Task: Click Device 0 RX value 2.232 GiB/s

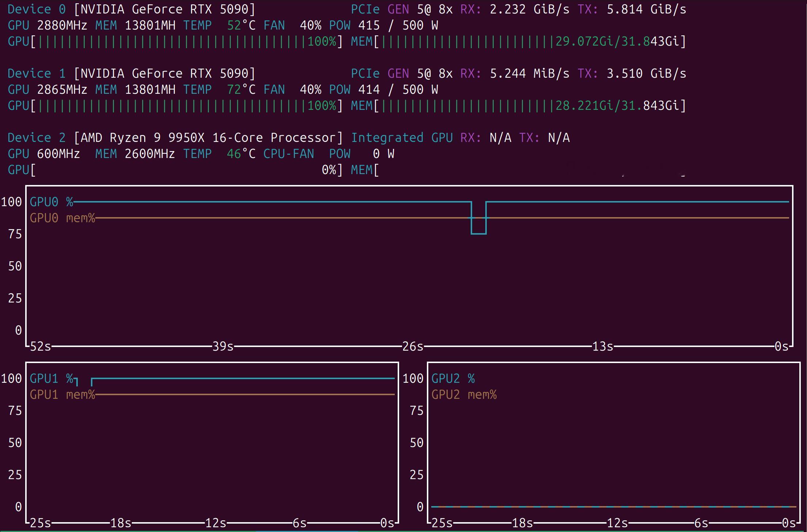Action: point(529,9)
